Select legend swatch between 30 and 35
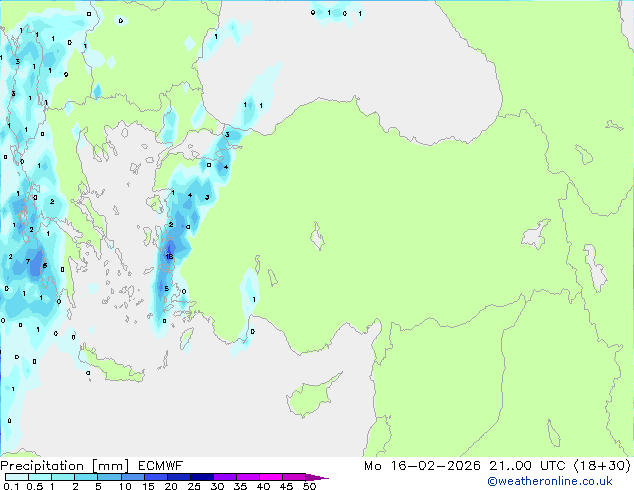The height and width of the screenshot is (490, 634). coord(225,477)
